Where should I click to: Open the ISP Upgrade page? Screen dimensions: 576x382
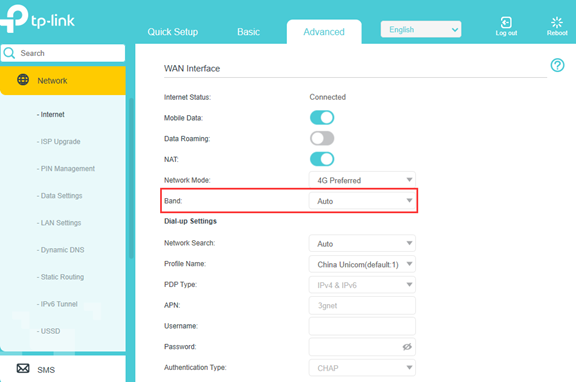pos(58,141)
